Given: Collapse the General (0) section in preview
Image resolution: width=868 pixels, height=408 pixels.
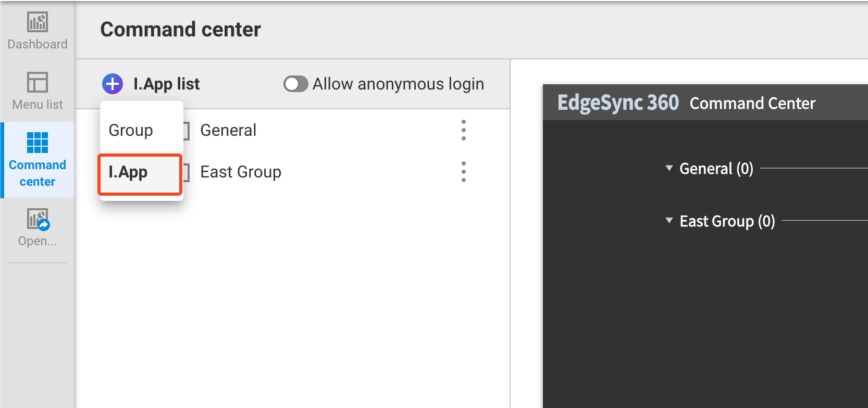Looking at the screenshot, I should coord(669,168).
